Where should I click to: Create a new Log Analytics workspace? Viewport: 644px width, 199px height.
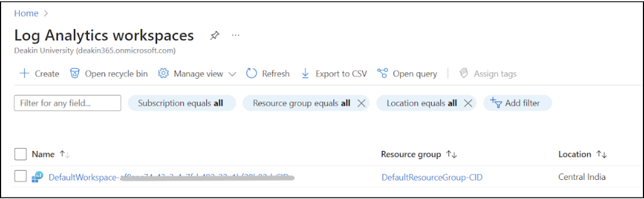pyautogui.click(x=39, y=74)
